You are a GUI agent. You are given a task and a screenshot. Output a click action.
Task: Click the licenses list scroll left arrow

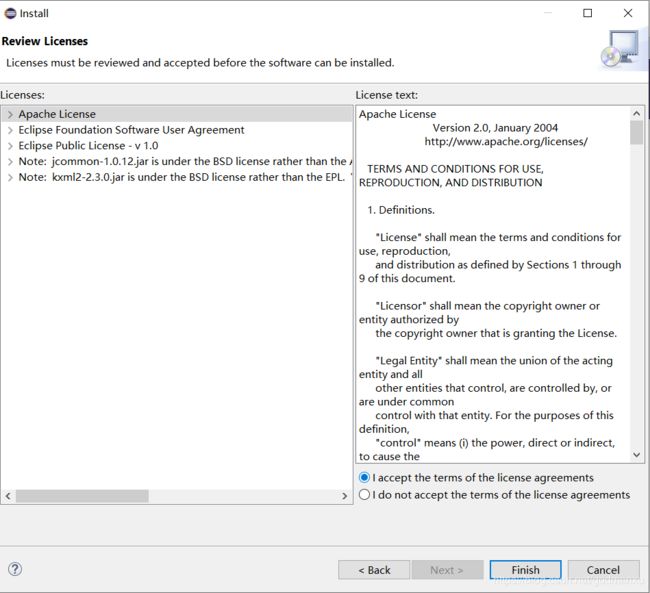click(x=8, y=496)
